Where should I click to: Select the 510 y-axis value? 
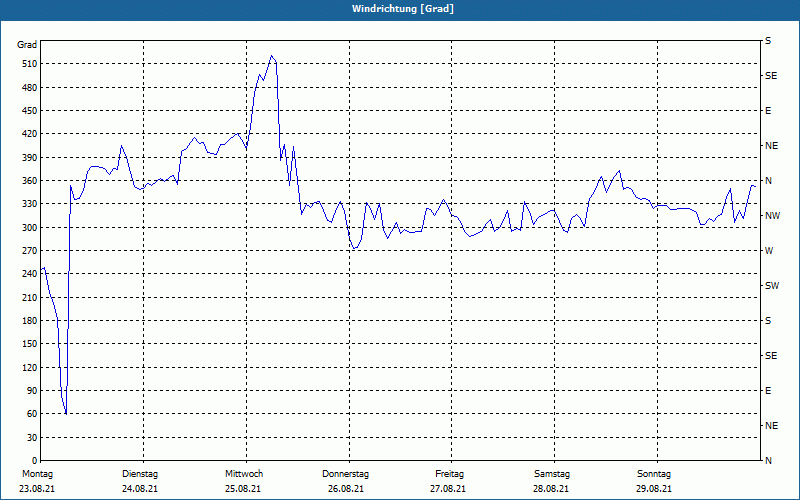pos(30,64)
